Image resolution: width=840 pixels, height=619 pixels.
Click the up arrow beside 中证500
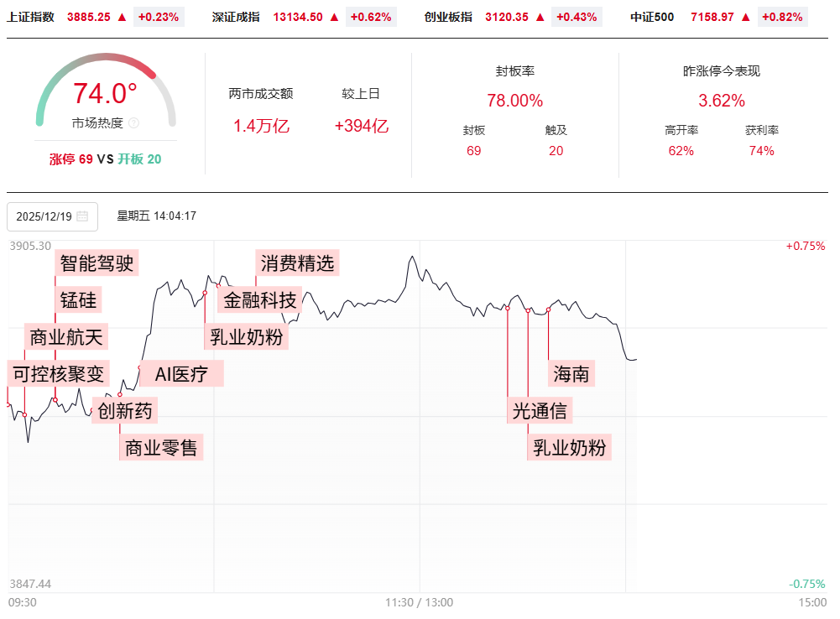tap(745, 17)
